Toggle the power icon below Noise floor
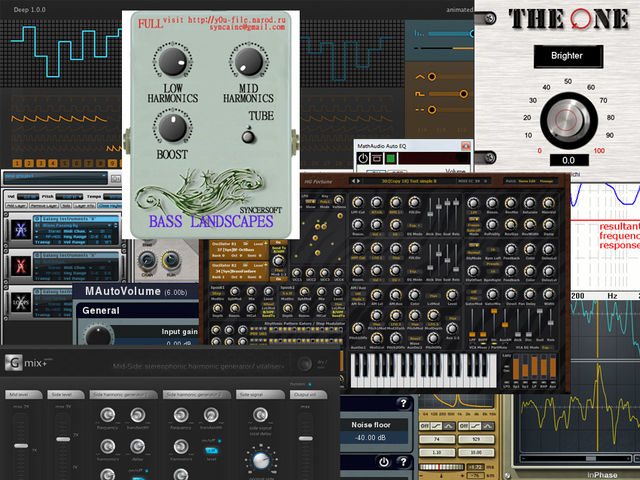Image resolution: width=640 pixels, height=480 pixels. [383, 462]
